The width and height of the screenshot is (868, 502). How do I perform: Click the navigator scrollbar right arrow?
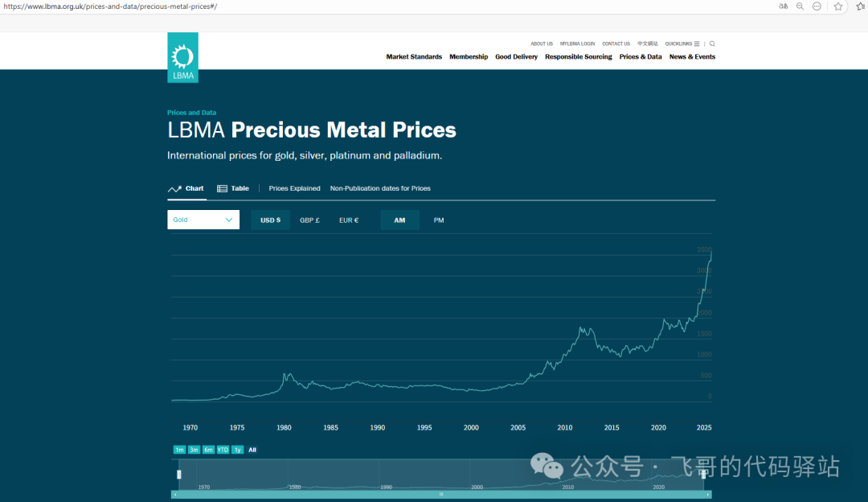click(708, 494)
